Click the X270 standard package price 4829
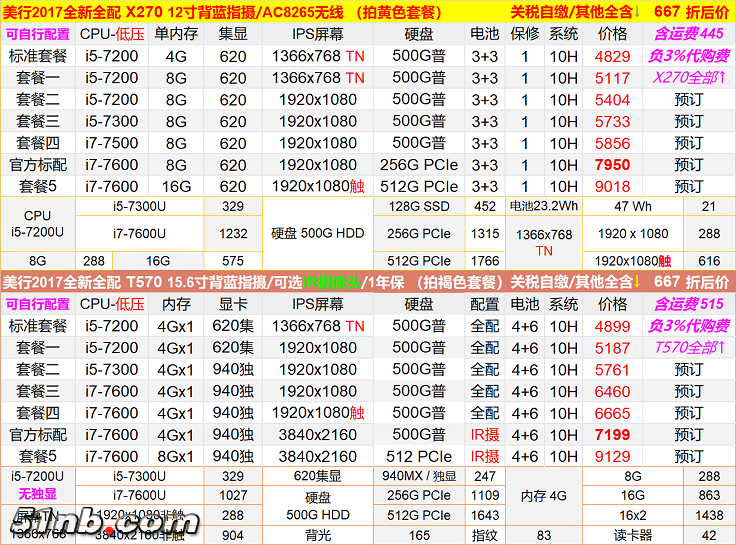Viewport: 736px width, 545px height. tap(612, 56)
